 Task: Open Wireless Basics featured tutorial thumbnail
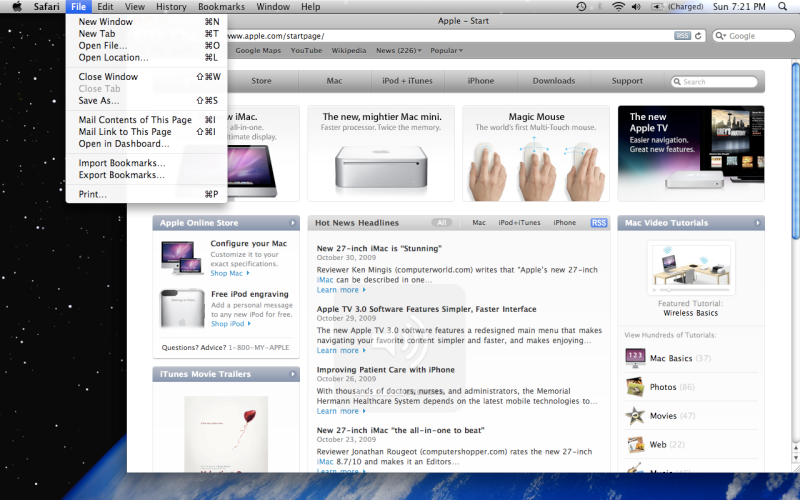pyautogui.click(x=691, y=267)
